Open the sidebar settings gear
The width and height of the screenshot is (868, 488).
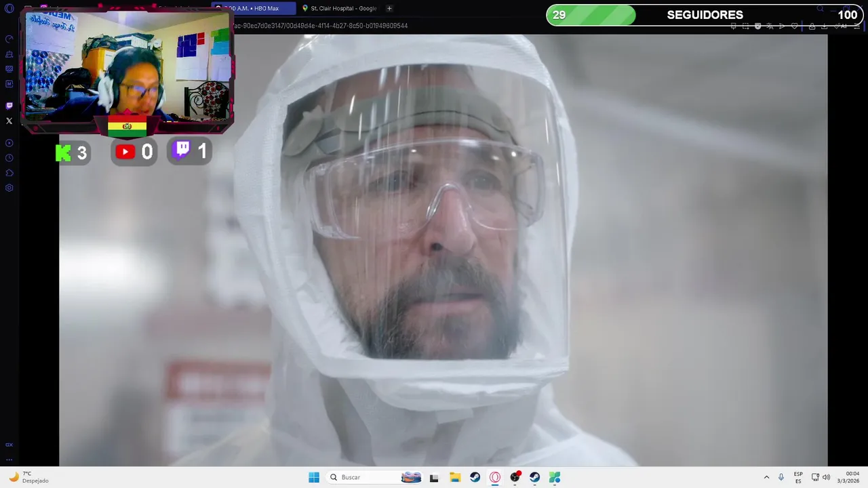click(x=9, y=188)
